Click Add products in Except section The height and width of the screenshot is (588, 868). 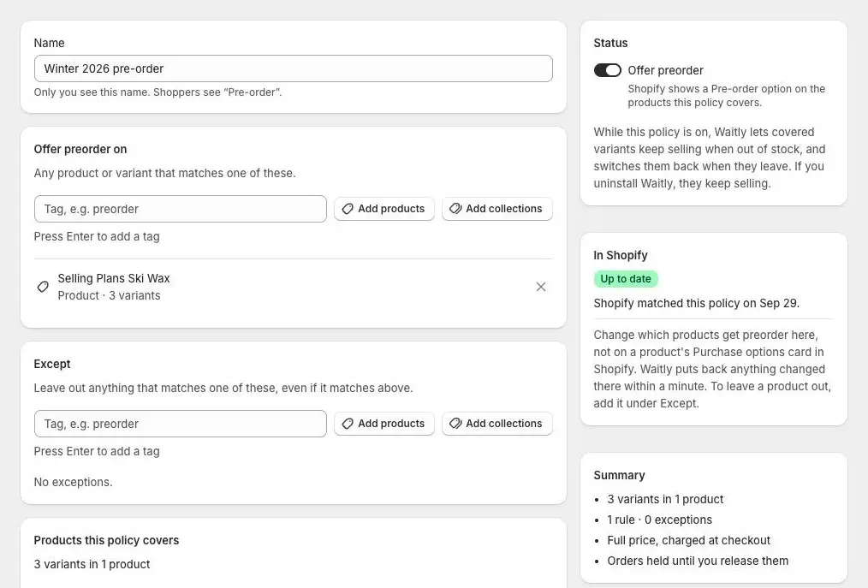coord(383,424)
